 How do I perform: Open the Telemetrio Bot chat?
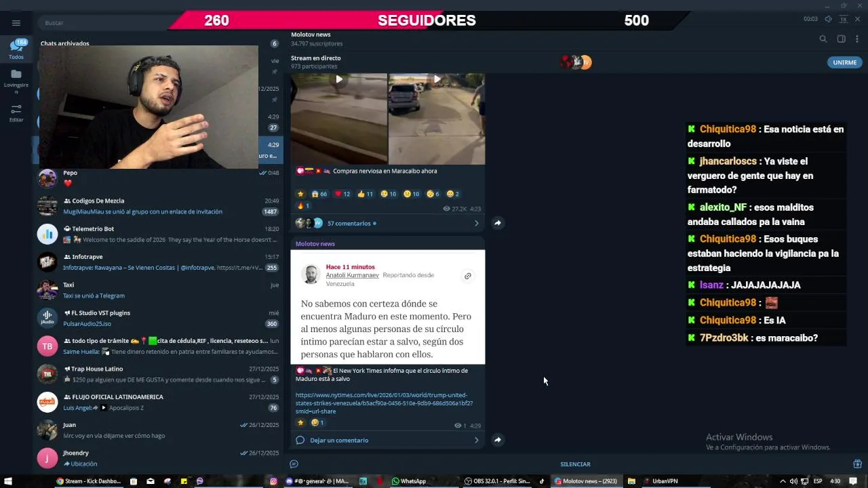click(158, 234)
